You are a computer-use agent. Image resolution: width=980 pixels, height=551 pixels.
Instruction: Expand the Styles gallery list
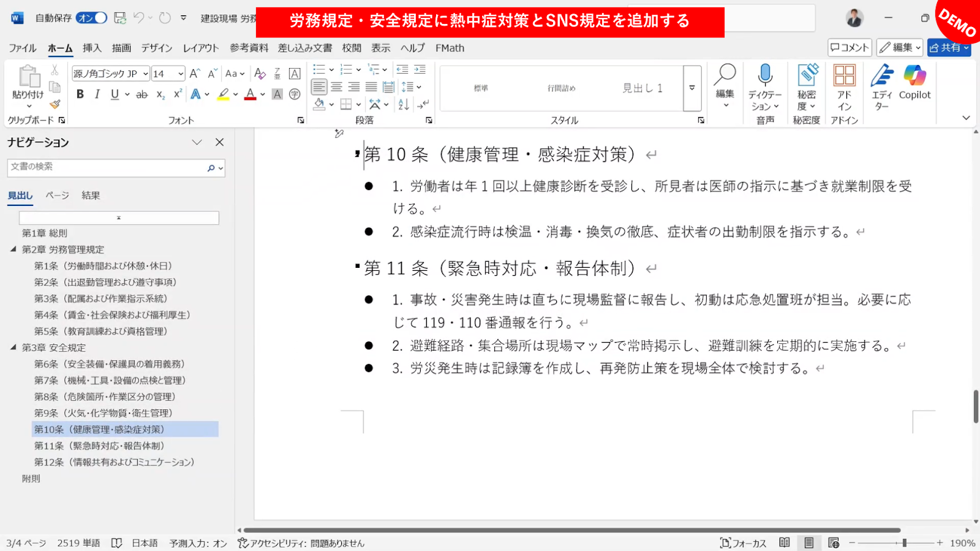[692, 88]
